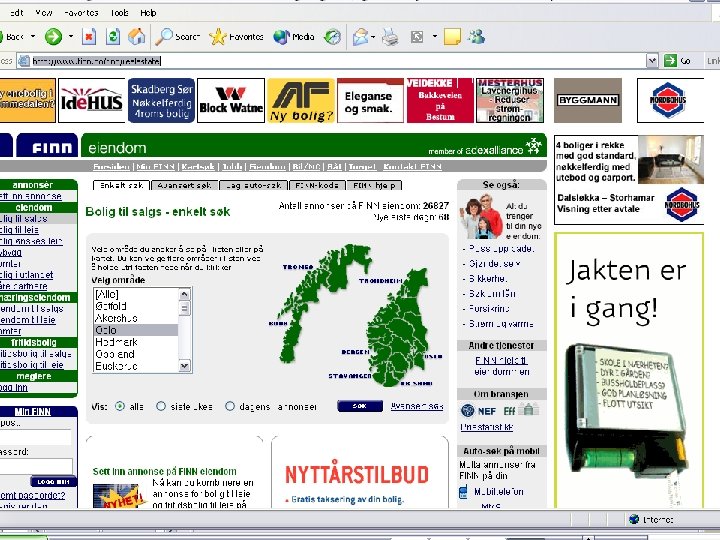The image size is (720, 540).
Task: Click the blue Søk button
Action: click(x=360, y=406)
